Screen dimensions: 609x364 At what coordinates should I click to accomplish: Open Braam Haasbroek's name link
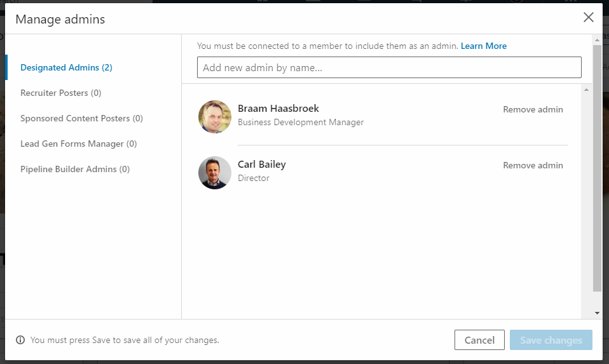(278, 108)
